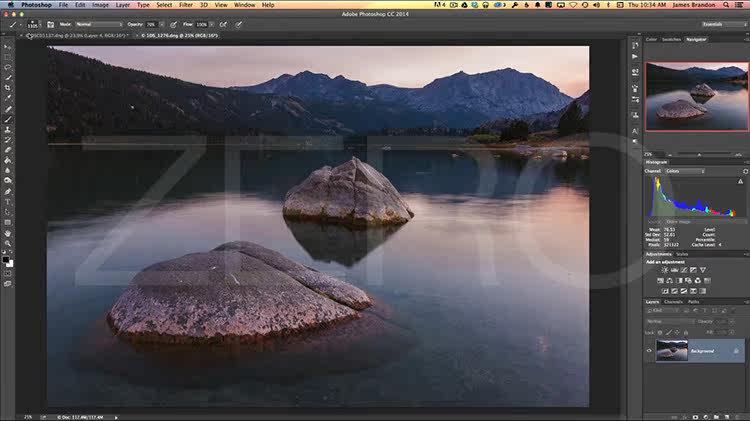Select the Rectangular Marquee tool
The width and height of the screenshot is (750, 421).
8,57
